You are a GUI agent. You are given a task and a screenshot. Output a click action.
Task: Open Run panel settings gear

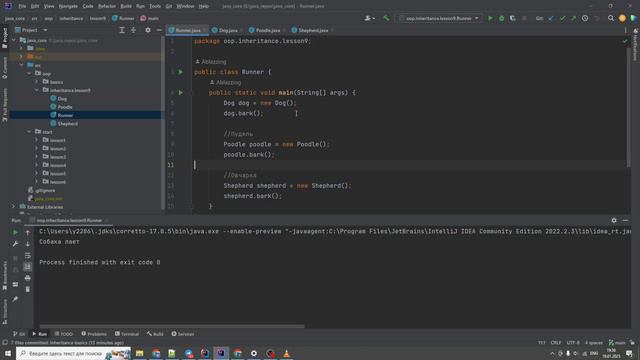(x=614, y=220)
